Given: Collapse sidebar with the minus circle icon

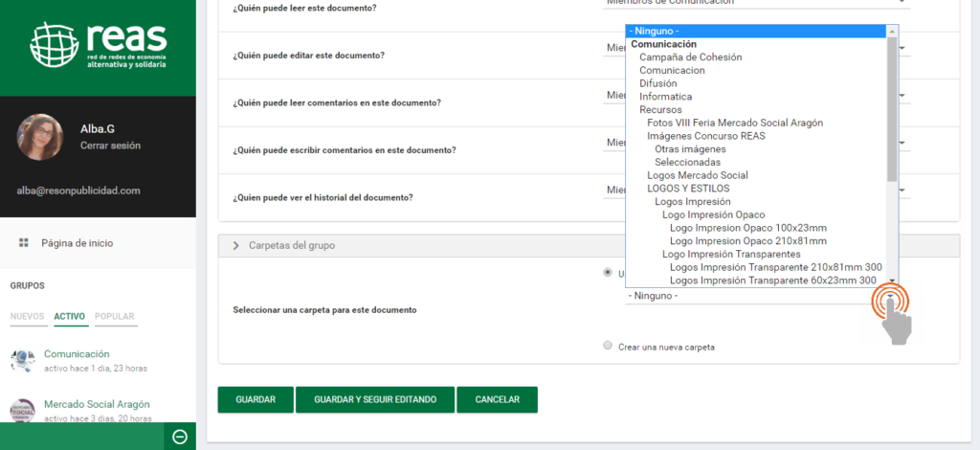Looking at the screenshot, I should click(x=179, y=437).
